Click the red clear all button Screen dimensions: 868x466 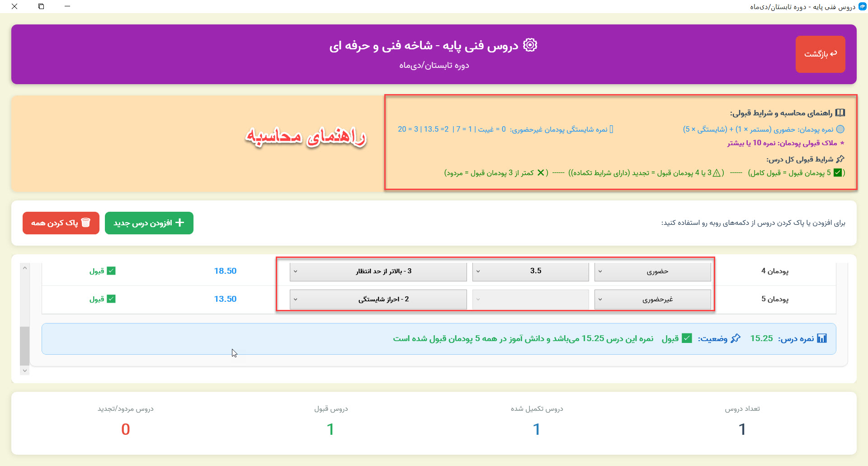(61, 223)
